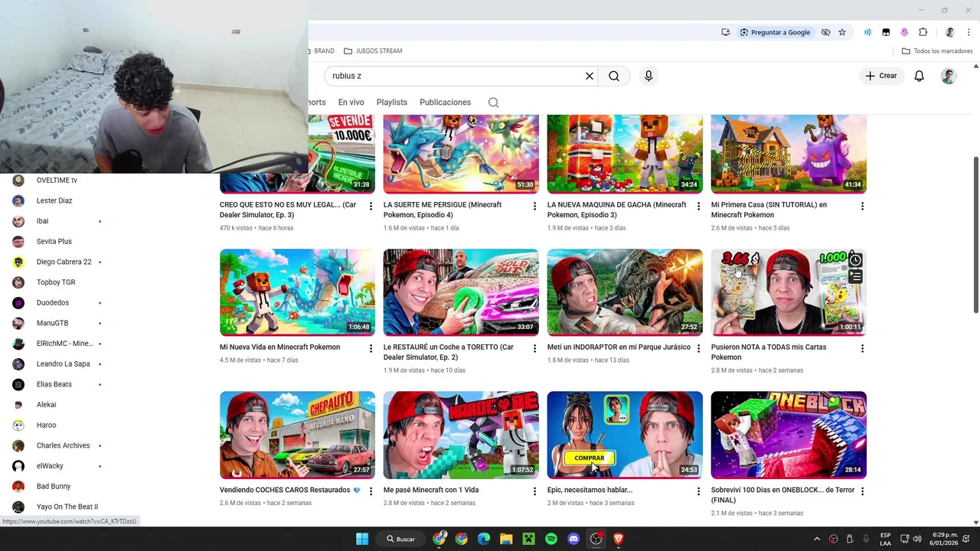Switch to the Playlists tab
This screenshot has width=980, height=551.
392,103
